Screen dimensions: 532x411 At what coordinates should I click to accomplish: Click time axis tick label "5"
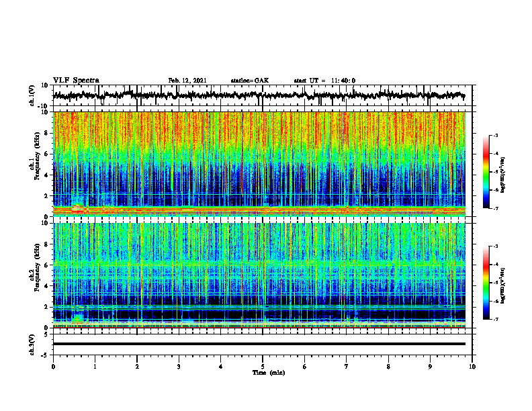tap(263, 367)
